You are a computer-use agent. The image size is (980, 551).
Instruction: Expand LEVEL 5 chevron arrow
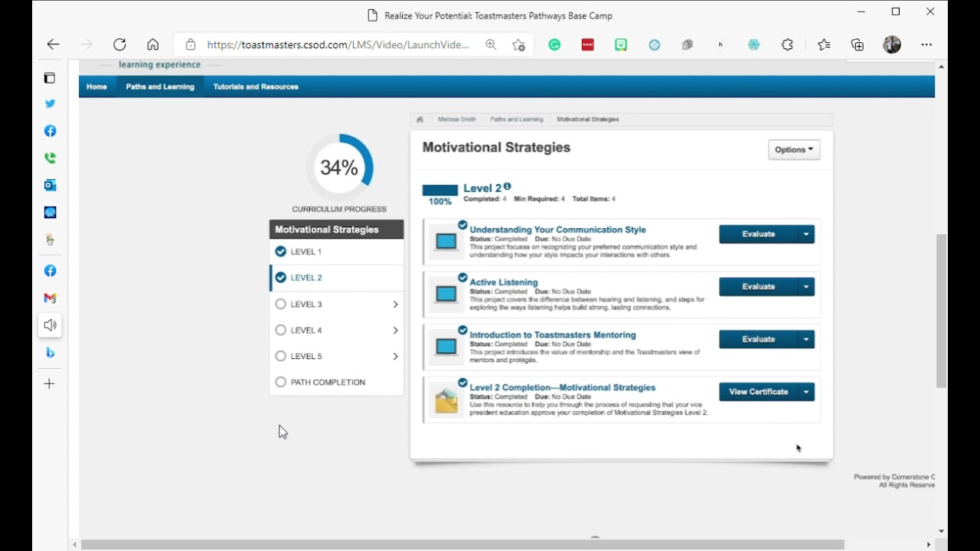tap(395, 357)
